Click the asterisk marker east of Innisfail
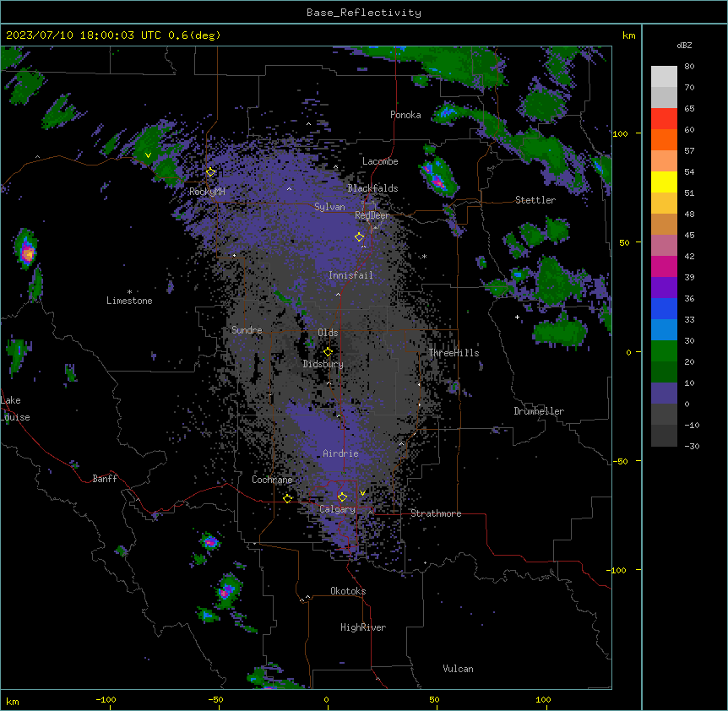The height and width of the screenshot is (711, 728). 424,256
